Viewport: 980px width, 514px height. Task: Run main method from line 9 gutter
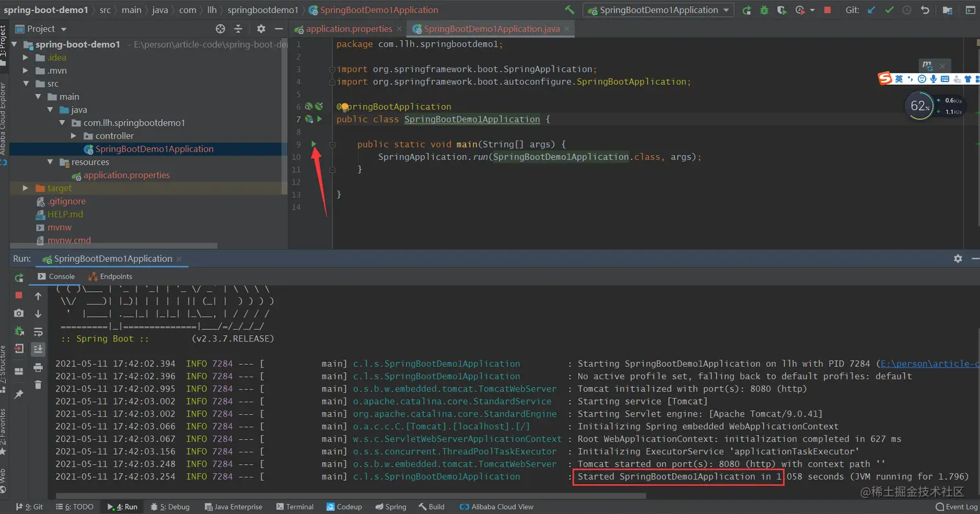click(314, 145)
